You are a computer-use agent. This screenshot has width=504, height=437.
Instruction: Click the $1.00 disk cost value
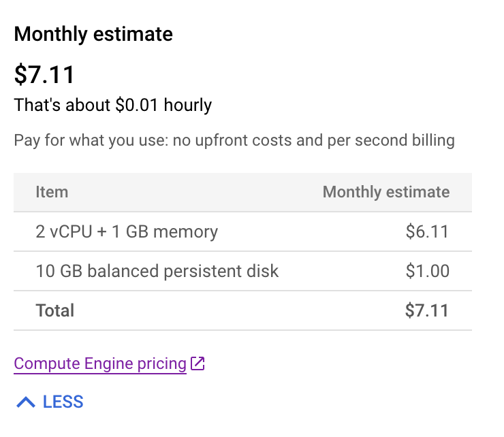[427, 271]
